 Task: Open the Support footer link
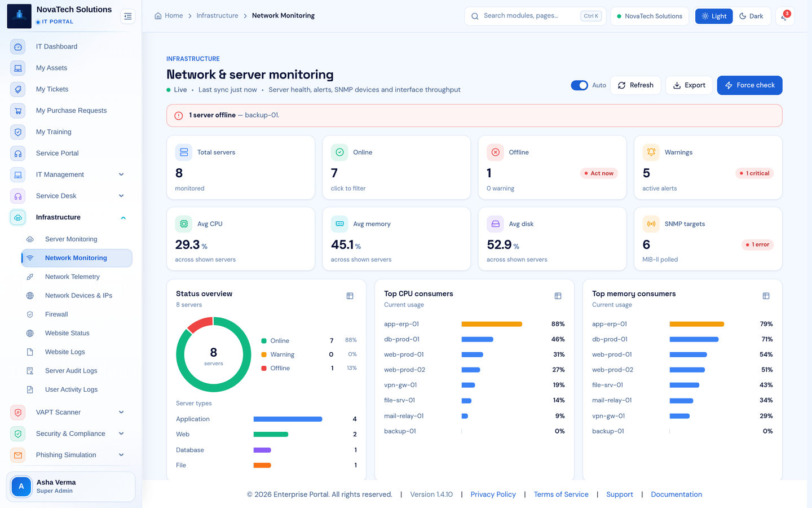[620, 494]
